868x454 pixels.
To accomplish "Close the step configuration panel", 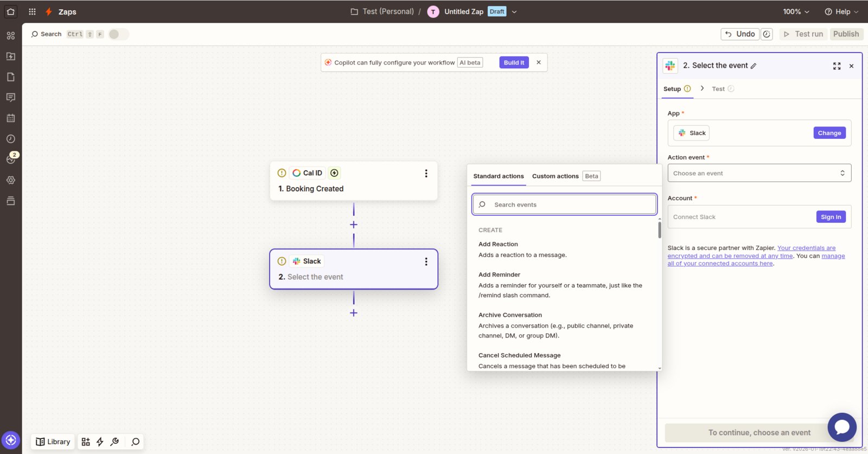I will [851, 66].
